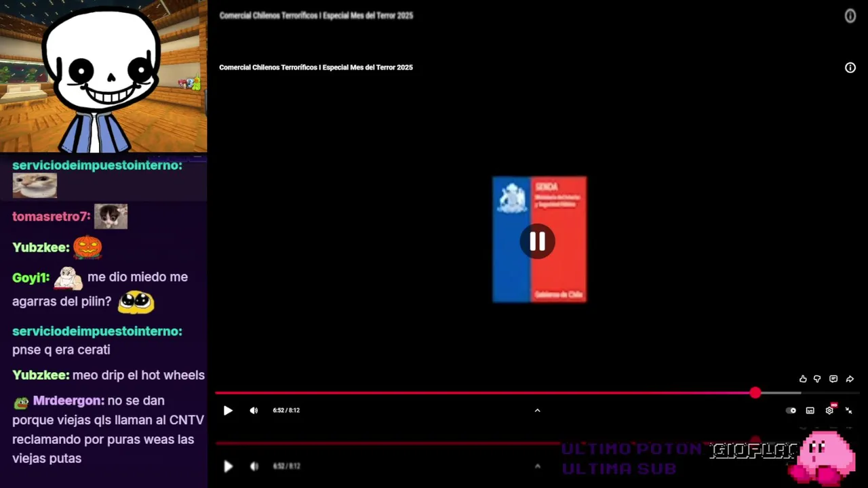The width and height of the screenshot is (868, 488).
Task: Click the topmost Comercial Chilenos Terroríficos title
Action: point(316,16)
